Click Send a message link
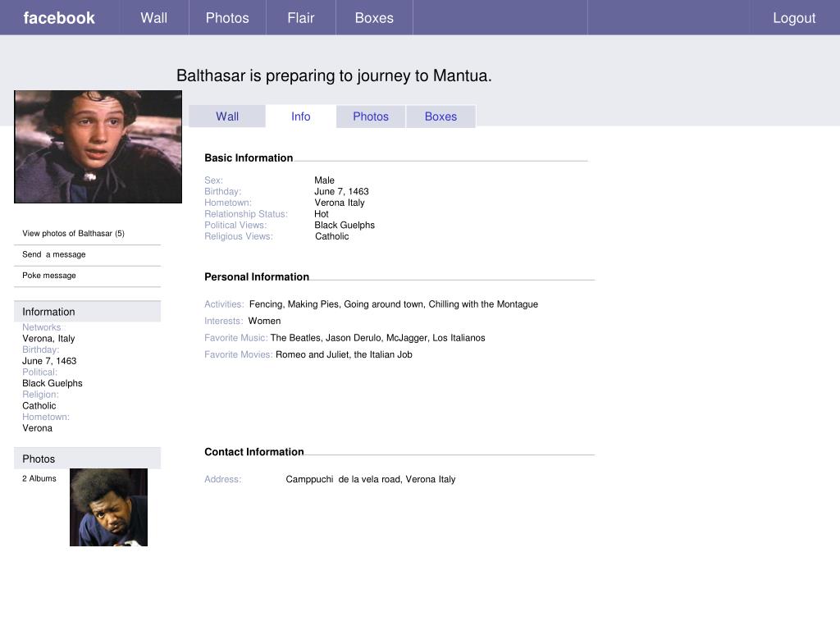The image size is (840, 630). 54,254
